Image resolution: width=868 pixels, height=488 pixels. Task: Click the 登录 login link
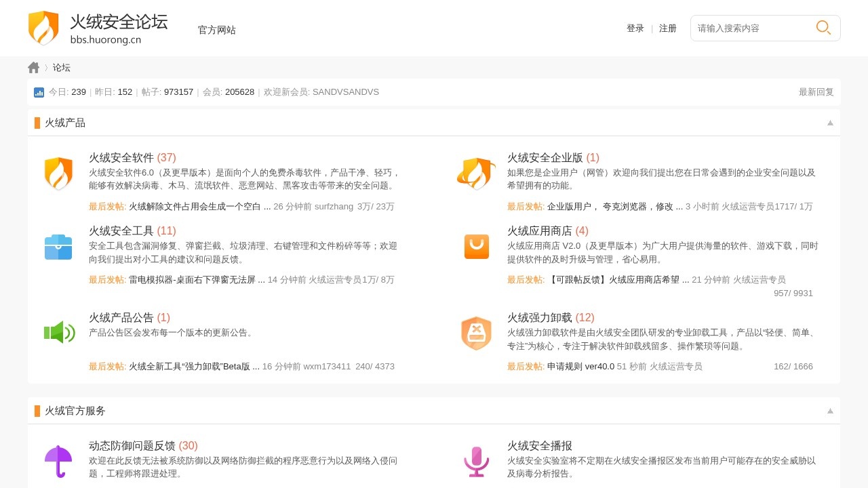pos(635,28)
